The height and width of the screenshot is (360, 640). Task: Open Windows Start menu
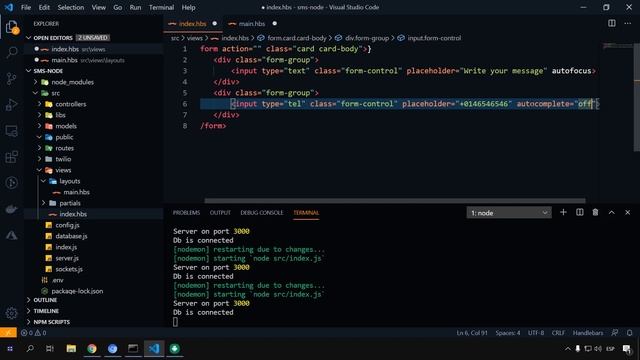[10, 349]
